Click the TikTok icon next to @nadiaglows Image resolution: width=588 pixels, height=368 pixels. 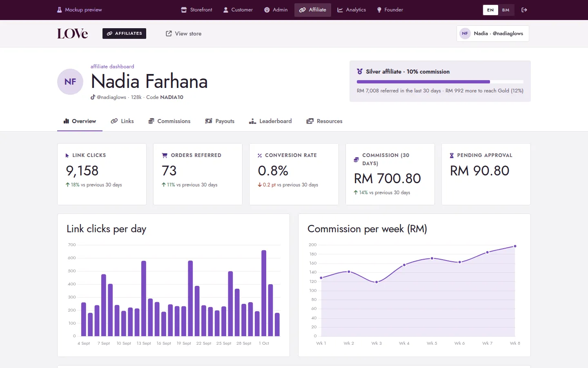click(x=93, y=97)
